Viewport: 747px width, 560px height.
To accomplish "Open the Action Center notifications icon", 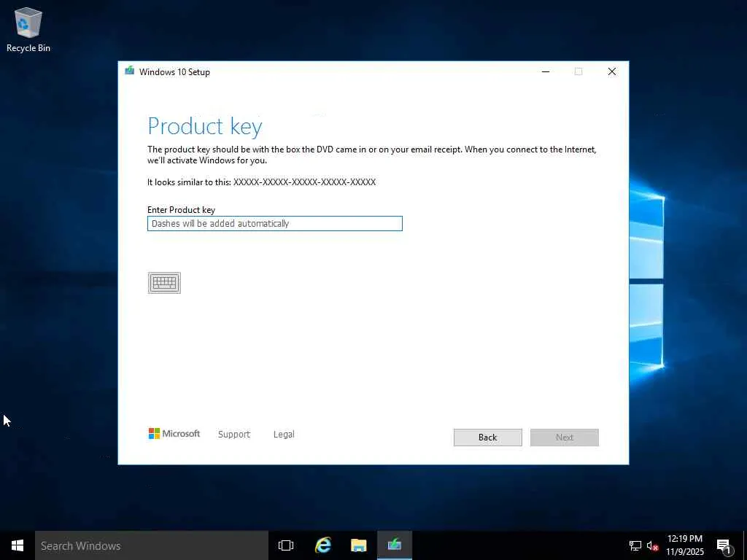I will (724, 545).
